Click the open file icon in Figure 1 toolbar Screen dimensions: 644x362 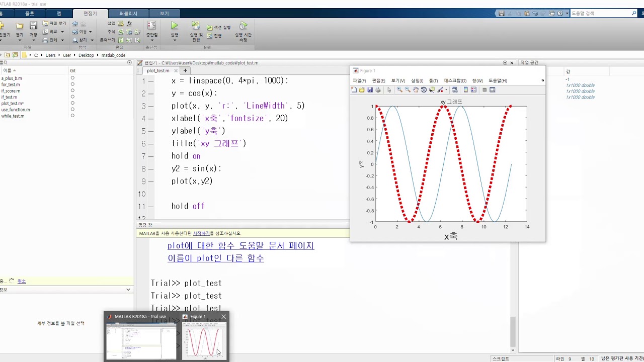coord(362,90)
